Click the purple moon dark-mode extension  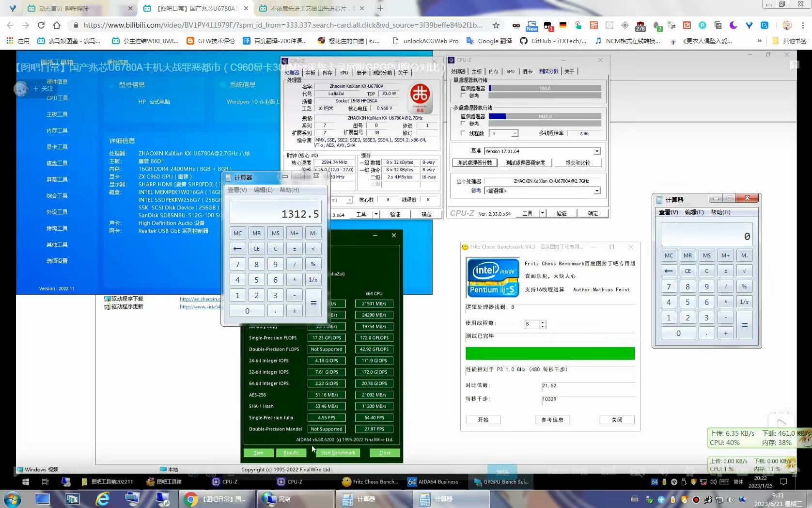734,25
